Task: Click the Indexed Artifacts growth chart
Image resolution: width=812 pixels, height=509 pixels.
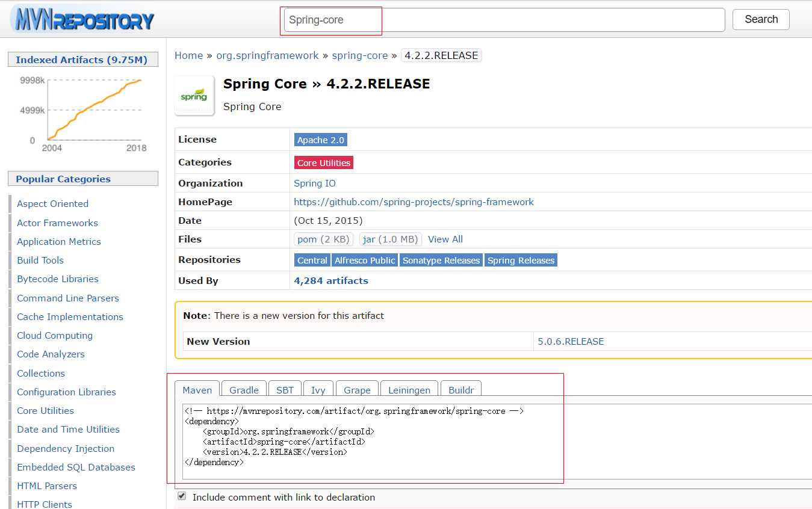Action: [83, 113]
